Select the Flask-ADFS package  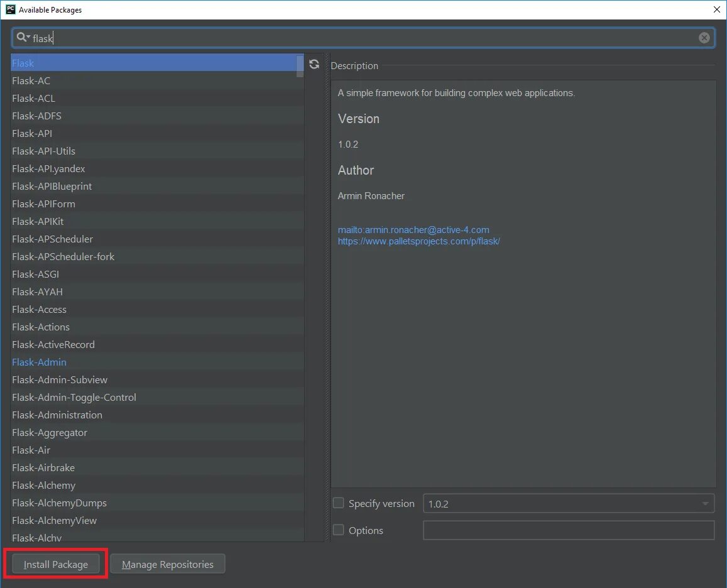[x=156, y=116]
